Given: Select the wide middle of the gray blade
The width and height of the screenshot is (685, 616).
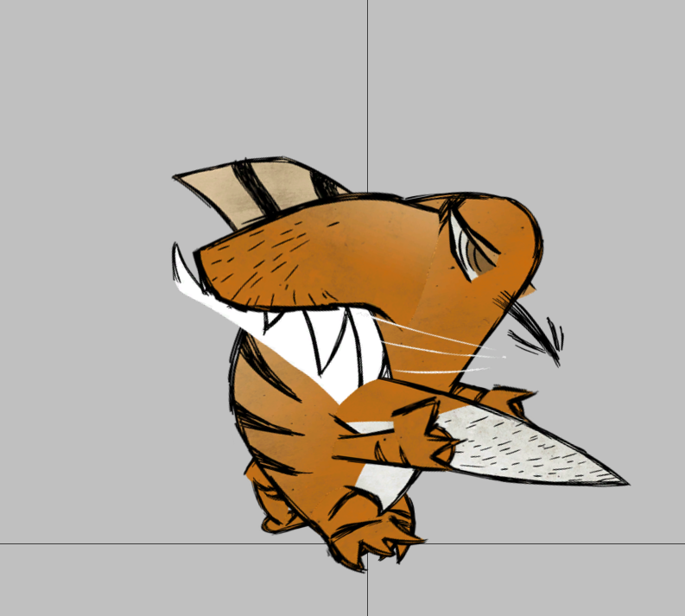Looking at the screenshot, I should tap(518, 449).
